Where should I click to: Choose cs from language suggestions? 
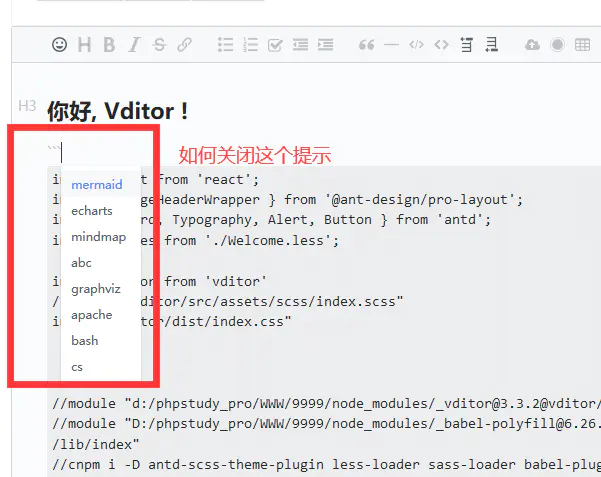pos(101,367)
